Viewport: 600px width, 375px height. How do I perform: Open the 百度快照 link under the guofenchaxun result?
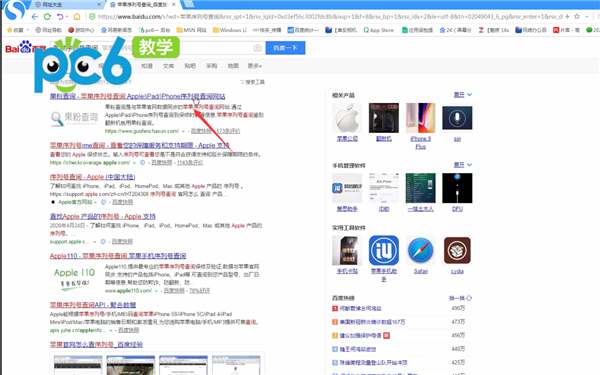click(x=201, y=131)
